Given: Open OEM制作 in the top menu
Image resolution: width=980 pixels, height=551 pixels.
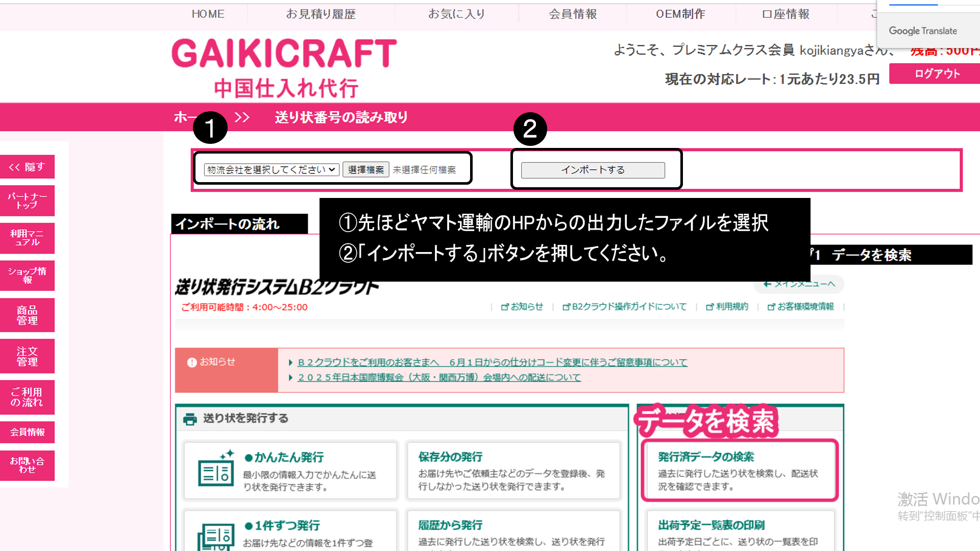Looking at the screenshot, I should 680,14.
